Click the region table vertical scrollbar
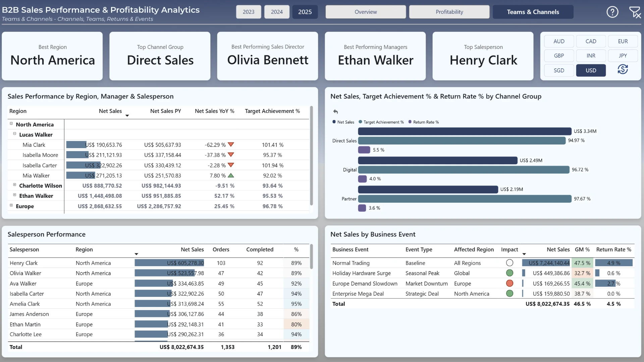 (x=311, y=156)
